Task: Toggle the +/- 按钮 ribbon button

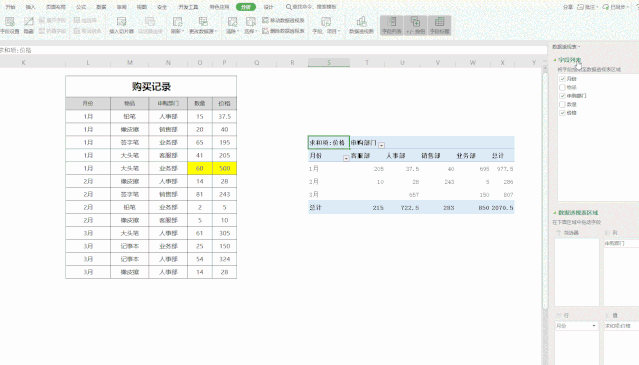Action: 415,25
